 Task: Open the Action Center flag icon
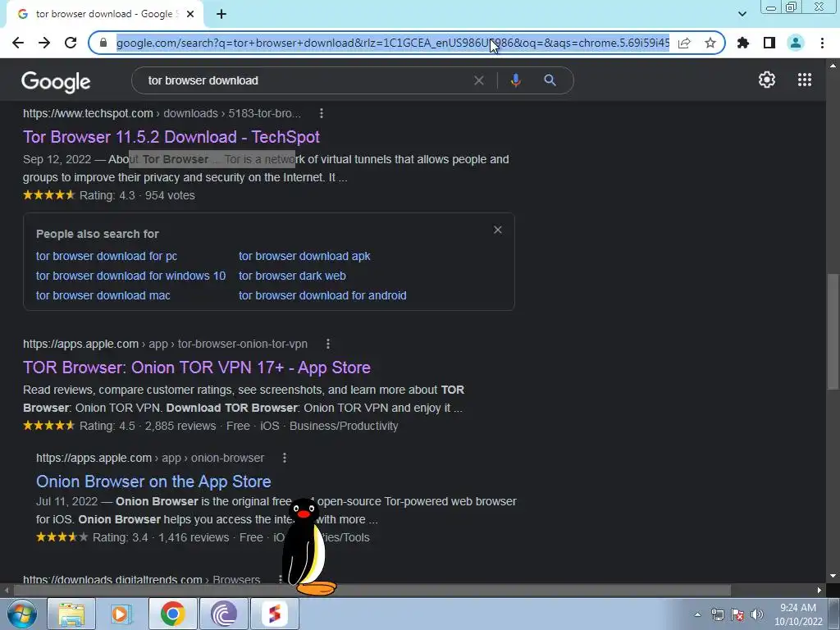pyautogui.click(x=737, y=614)
